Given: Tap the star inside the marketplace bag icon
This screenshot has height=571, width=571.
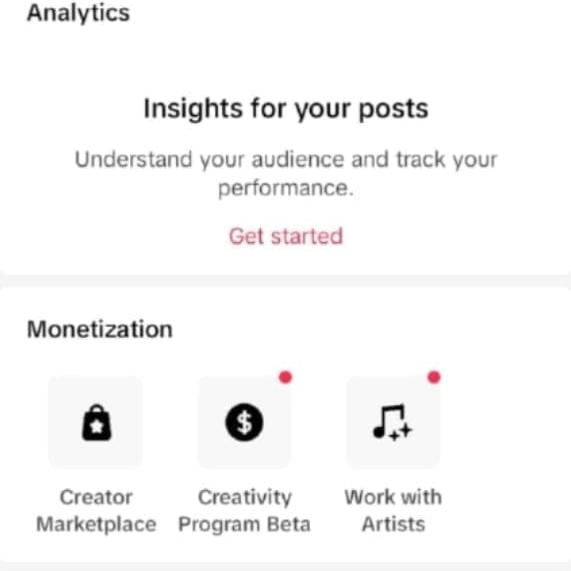Looking at the screenshot, I should click(97, 427).
